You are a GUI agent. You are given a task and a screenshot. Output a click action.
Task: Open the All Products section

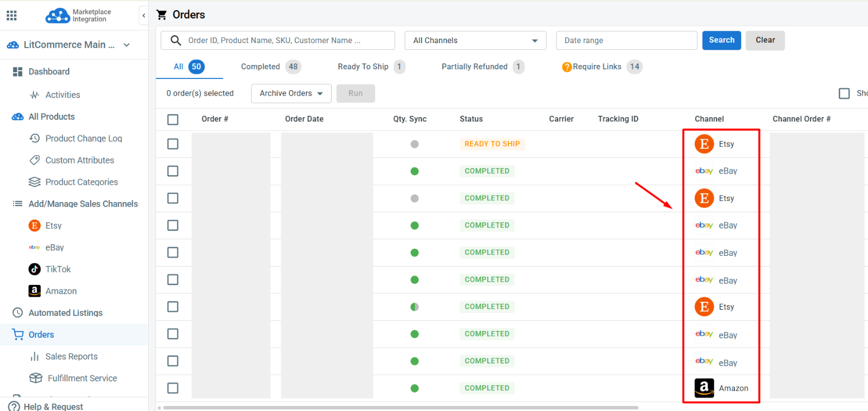51,116
